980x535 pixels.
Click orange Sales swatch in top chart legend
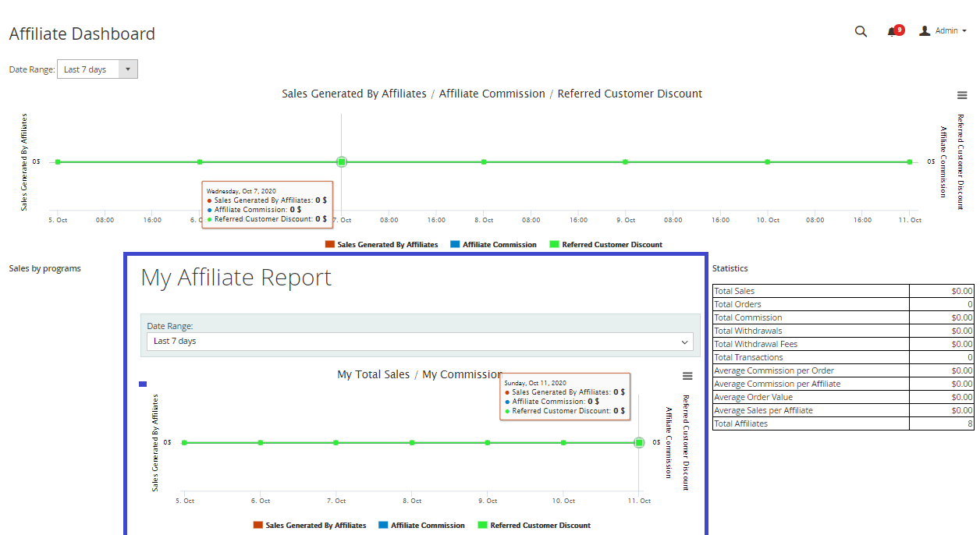[x=330, y=245]
